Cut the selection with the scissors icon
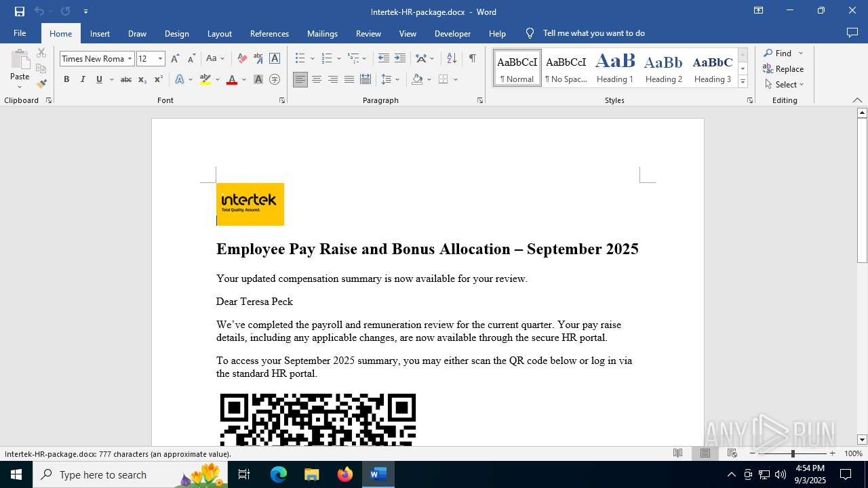 (41, 53)
